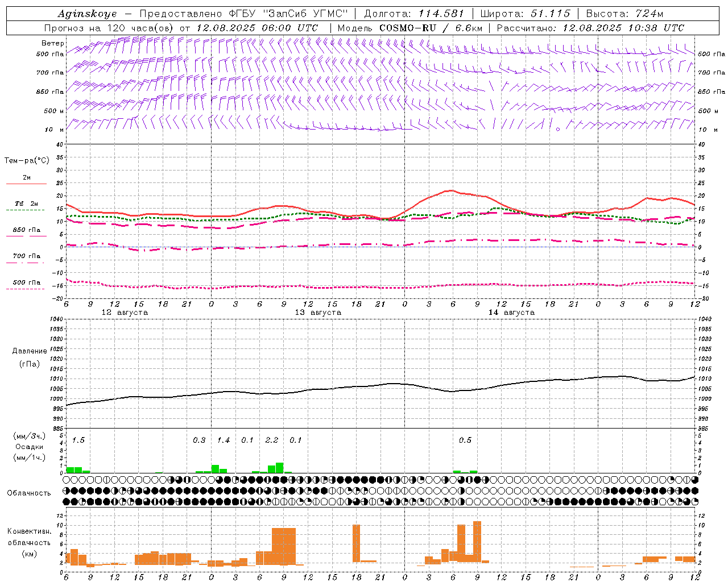
Task: Click the 0.3 precipitation total value
Action: point(199,440)
